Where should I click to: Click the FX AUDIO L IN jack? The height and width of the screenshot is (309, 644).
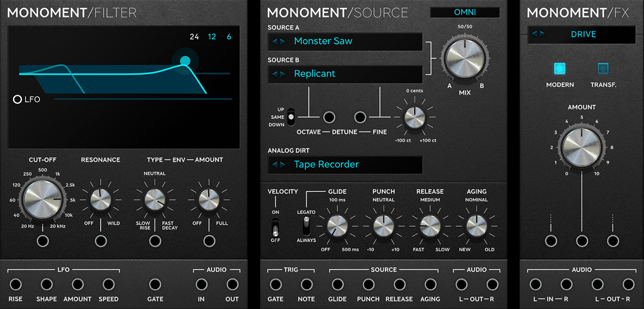point(535,285)
